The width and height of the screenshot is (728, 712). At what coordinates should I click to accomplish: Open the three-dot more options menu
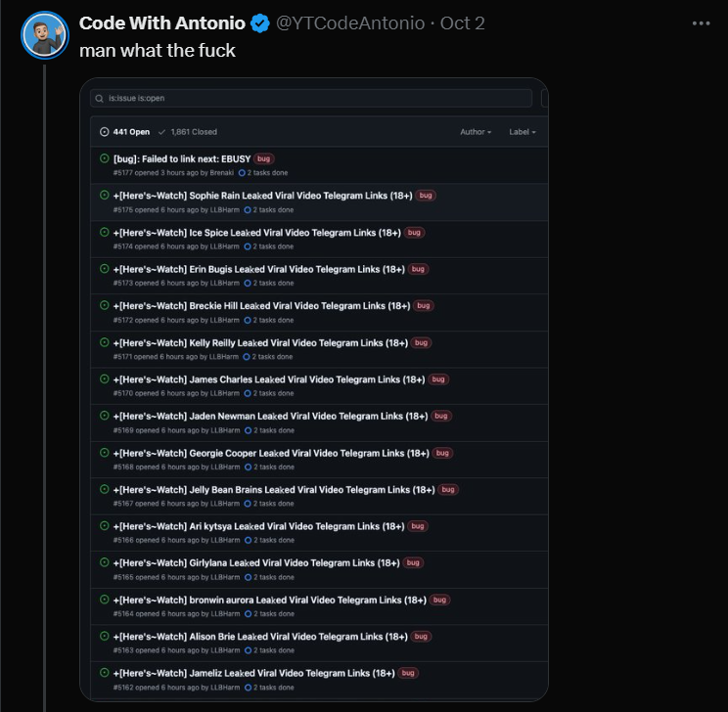(701, 23)
